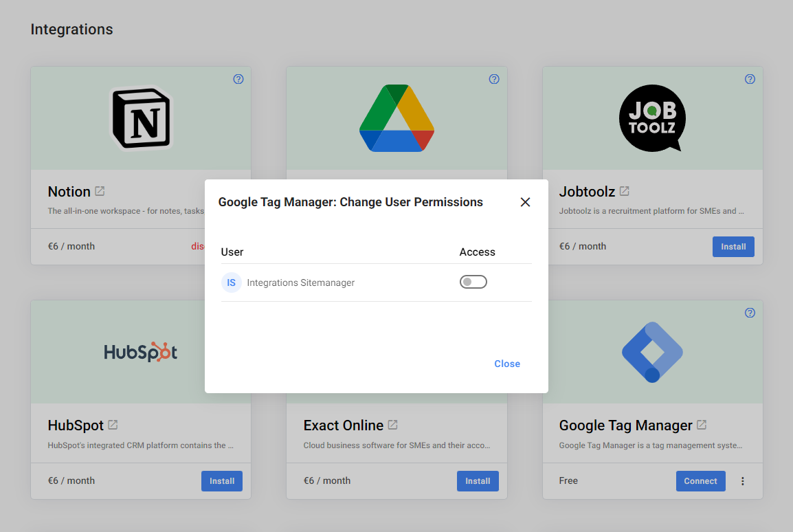Click the Notion €6 / month price
793x532 pixels.
coord(71,246)
